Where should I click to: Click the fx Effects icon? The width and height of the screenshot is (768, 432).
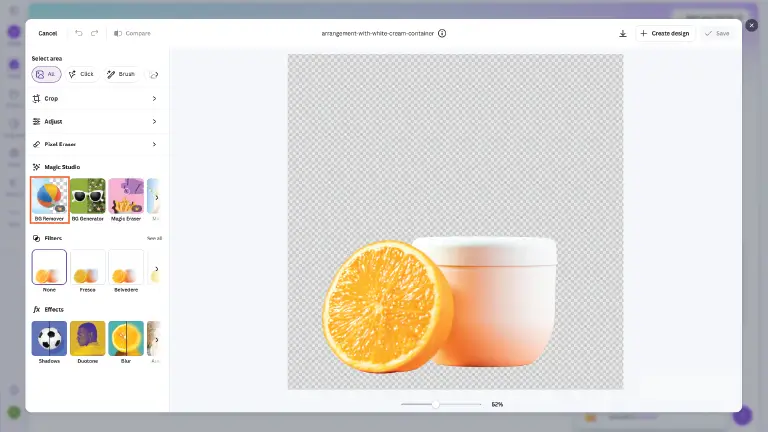coord(36,310)
